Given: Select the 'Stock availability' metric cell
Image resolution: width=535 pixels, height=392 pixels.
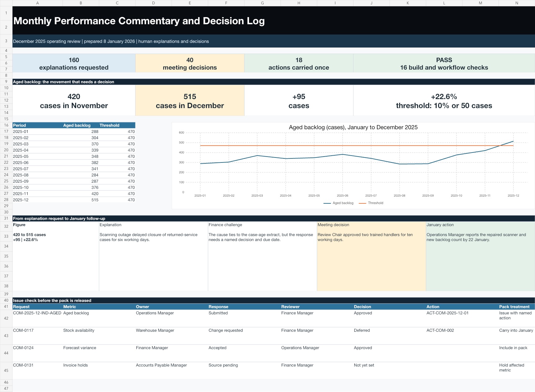Looking at the screenshot, I should click(x=99, y=336).
